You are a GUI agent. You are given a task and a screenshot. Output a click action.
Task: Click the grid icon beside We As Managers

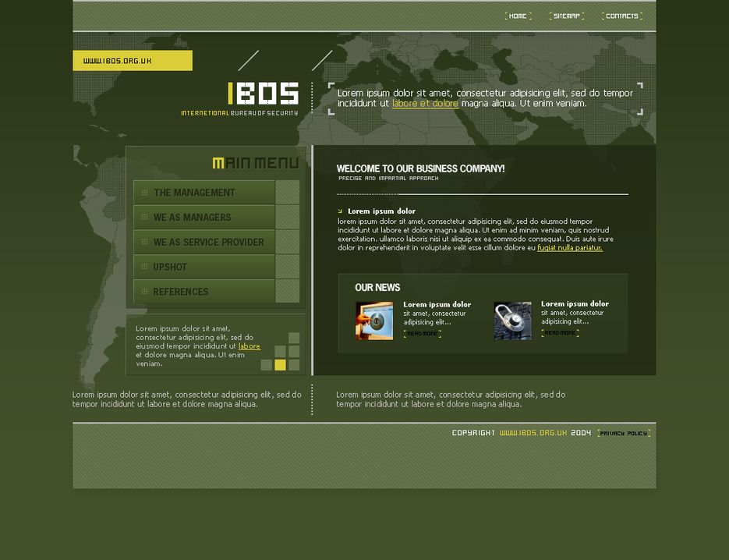point(144,217)
